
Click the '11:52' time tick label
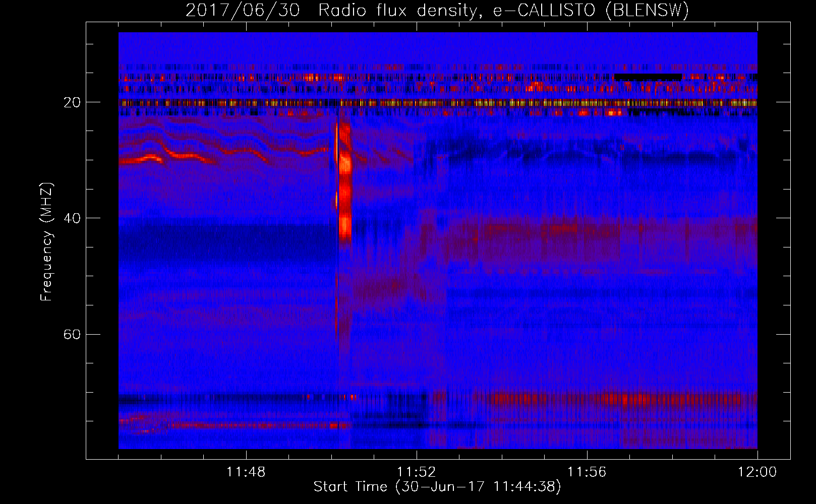pyautogui.click(x=417, y=472)
